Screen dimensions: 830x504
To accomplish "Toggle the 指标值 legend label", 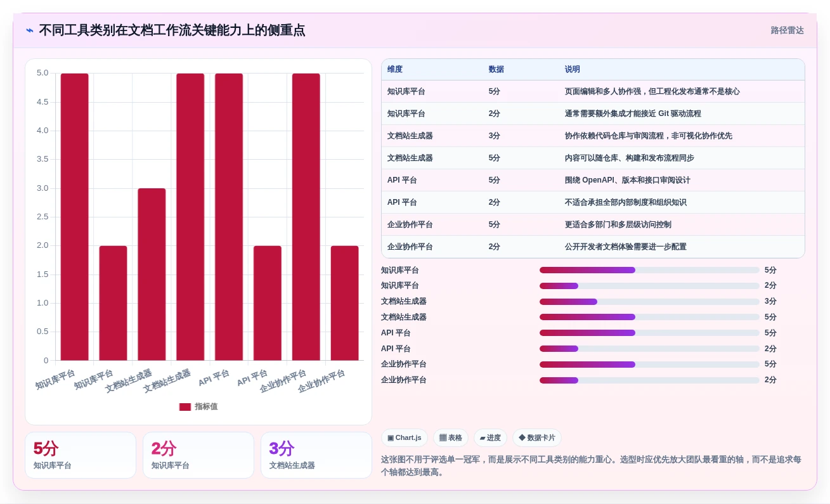I will 206,407.
